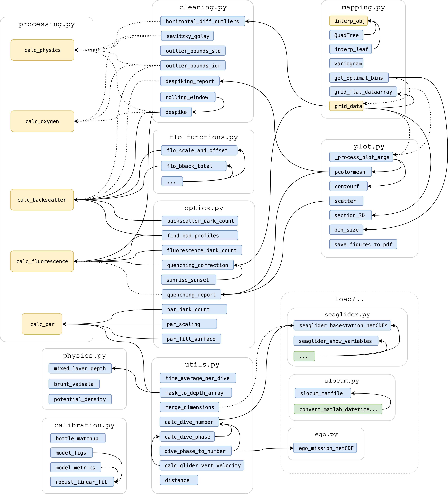Select the merge_dimensions node
This screenshot has width=448, height=494.
190,407
